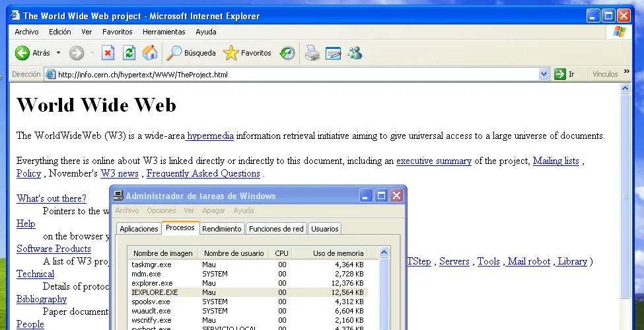Image resolution: width=644 pixels, height=330 pixels.
Task: Follow the hypermedia link
Action: [210, 136]
